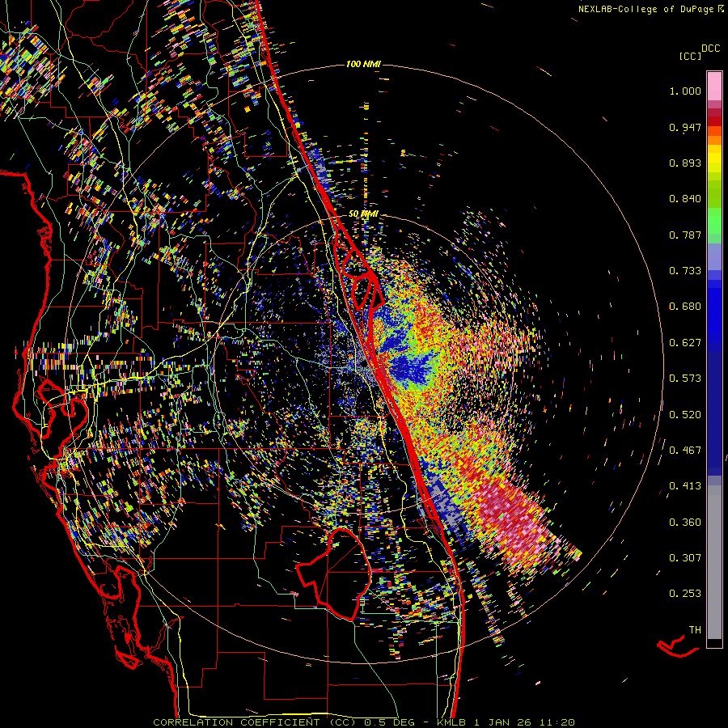Click the 0.360 legend value
Image resolution: width=728 pixels, height=728 pixels.
click(685, 523)
